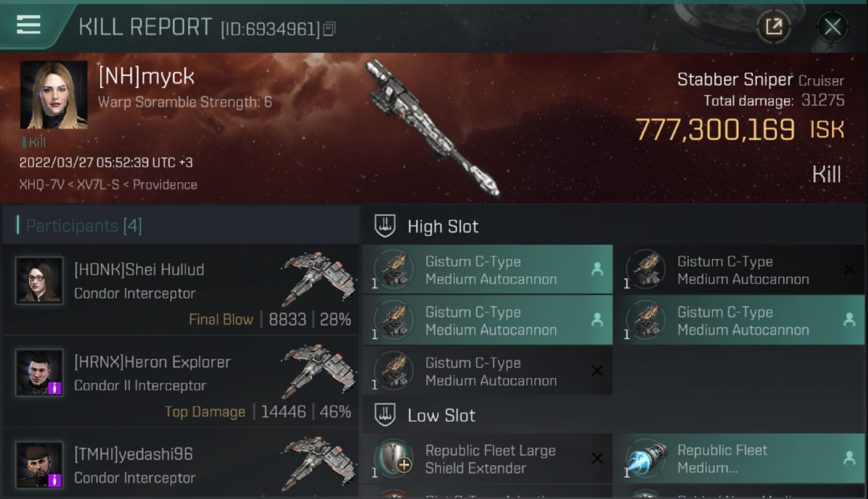
Task: Click the Low Slot shield icon
Action: [x=385, y=415]
